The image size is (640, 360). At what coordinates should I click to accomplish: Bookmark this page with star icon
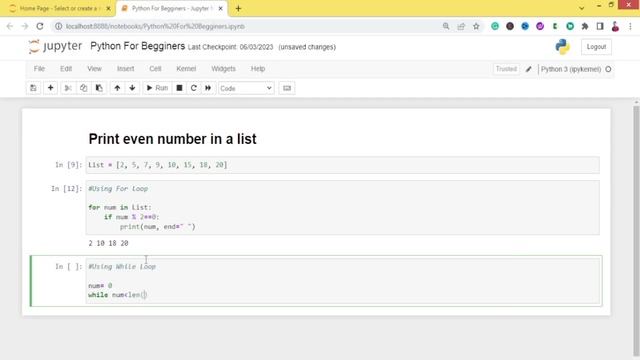point(476,26)
